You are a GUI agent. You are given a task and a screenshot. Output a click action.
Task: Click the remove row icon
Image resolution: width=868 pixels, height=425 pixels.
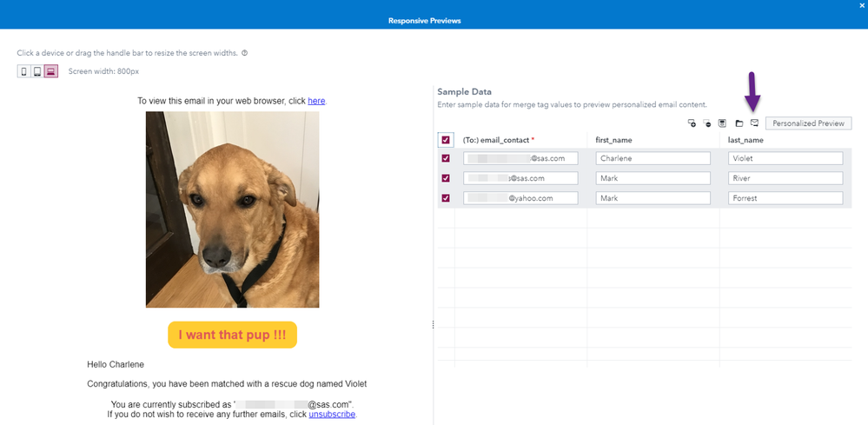(707, 123)
